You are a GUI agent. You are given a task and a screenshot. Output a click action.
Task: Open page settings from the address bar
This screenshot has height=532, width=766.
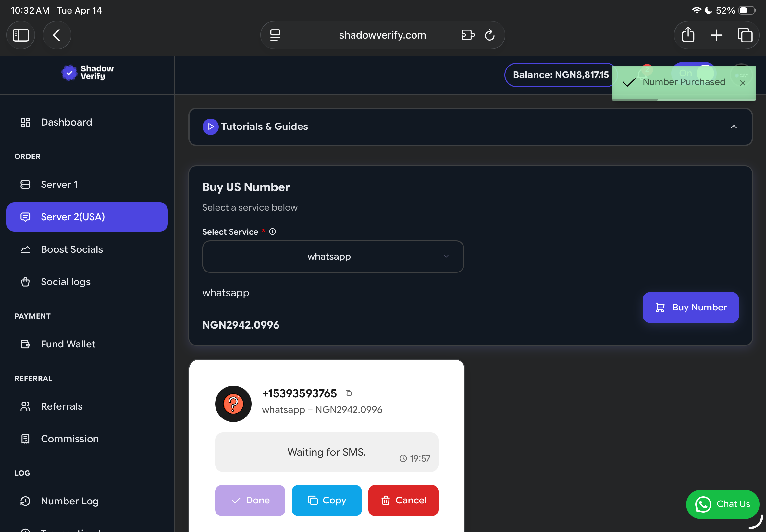[275, 35]
